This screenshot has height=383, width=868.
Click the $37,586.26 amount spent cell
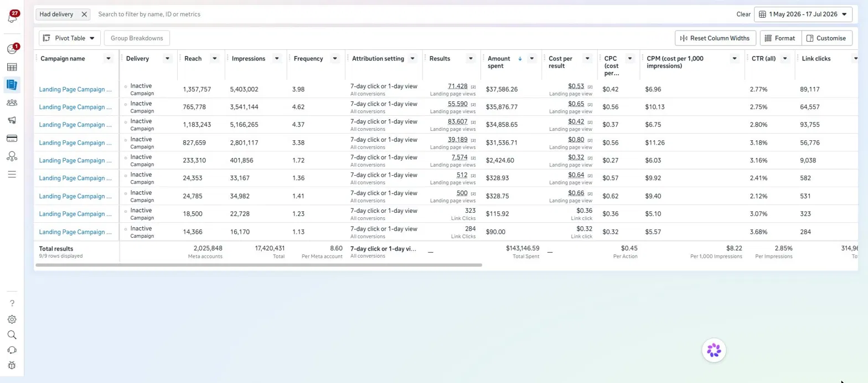(x=502, y=89)
